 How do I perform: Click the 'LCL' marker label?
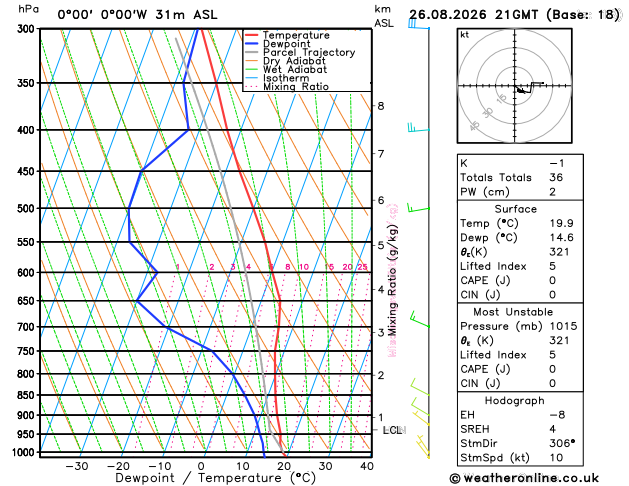(392, 430)
